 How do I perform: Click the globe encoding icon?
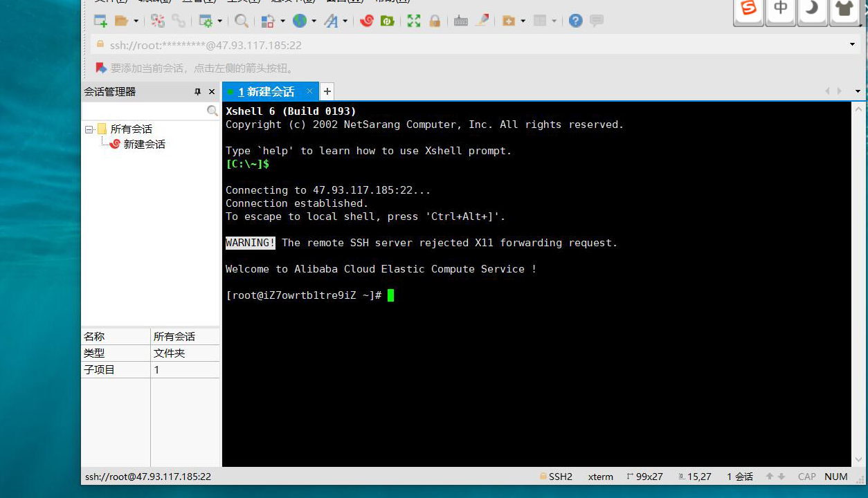[x=300, y=21]
